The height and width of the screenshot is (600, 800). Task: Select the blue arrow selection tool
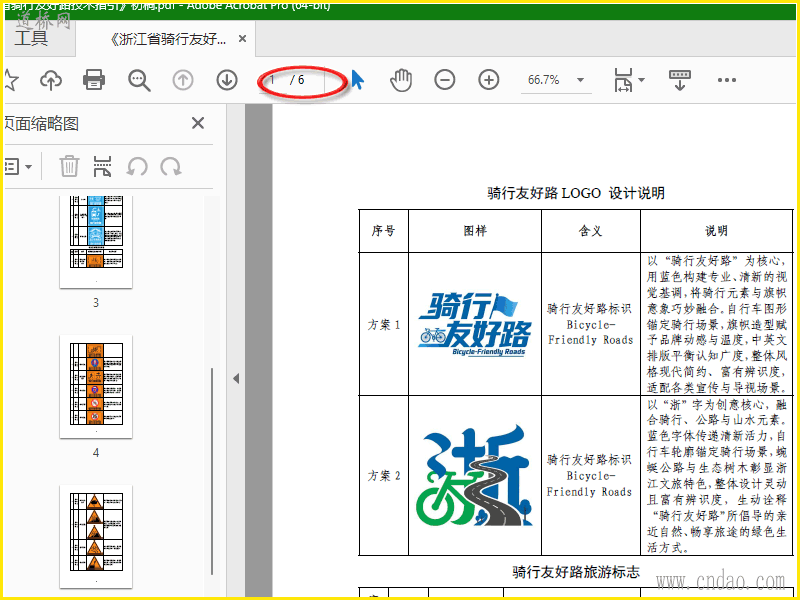pyautogui.click(x=358, y=80)
